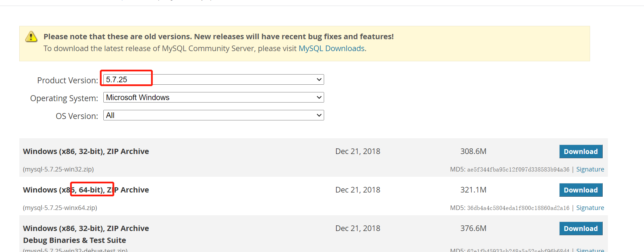Click the (mysql-5.7.25-win32.zip) filename
The image size is (644, 252).
tap(58, 169)
